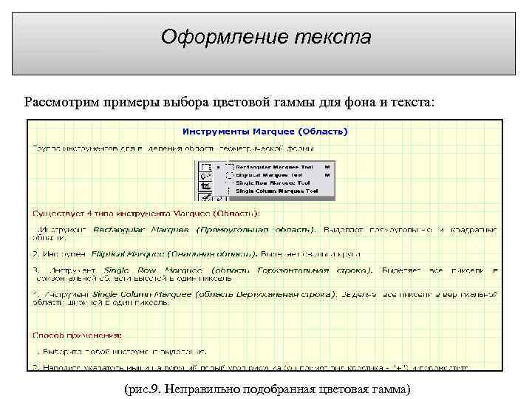Select the Lasso tool icon in toolbox
The width and height of the screenshot is (532, 399).
(205, 177)
